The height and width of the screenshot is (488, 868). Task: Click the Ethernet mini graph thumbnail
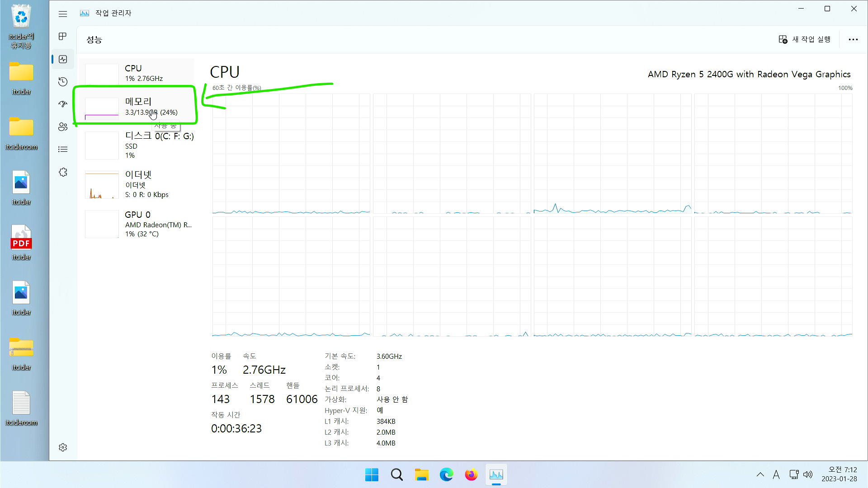click(102, 185)
